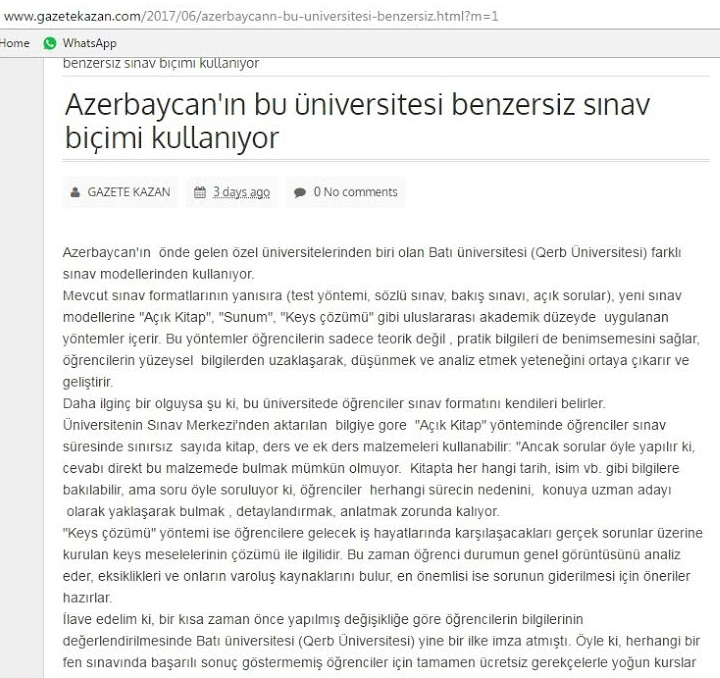Click the paragraph beginning 'Mevcut sınav formatlarının'
Screen dimensions: 720x678
coord(381,338)
